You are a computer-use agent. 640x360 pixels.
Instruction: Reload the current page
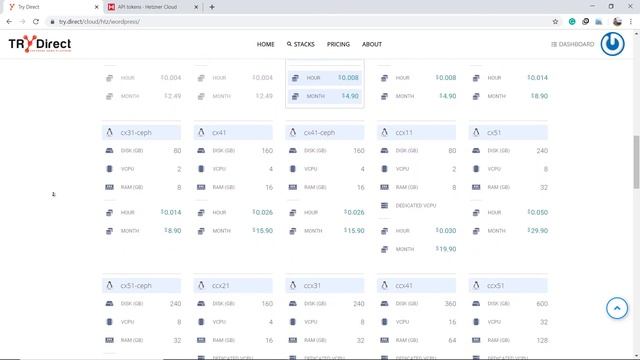(36, 22)
